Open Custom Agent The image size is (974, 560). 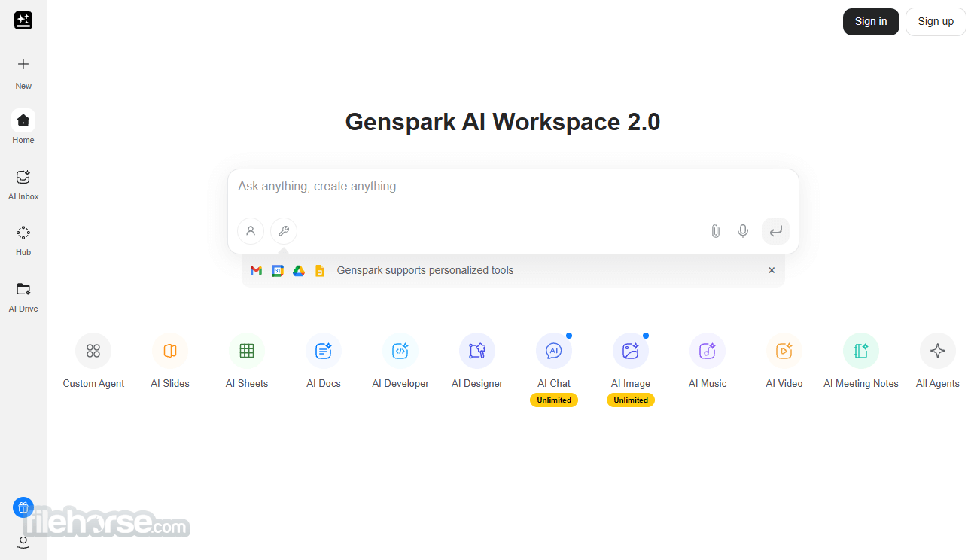click(x=93, y=361)
